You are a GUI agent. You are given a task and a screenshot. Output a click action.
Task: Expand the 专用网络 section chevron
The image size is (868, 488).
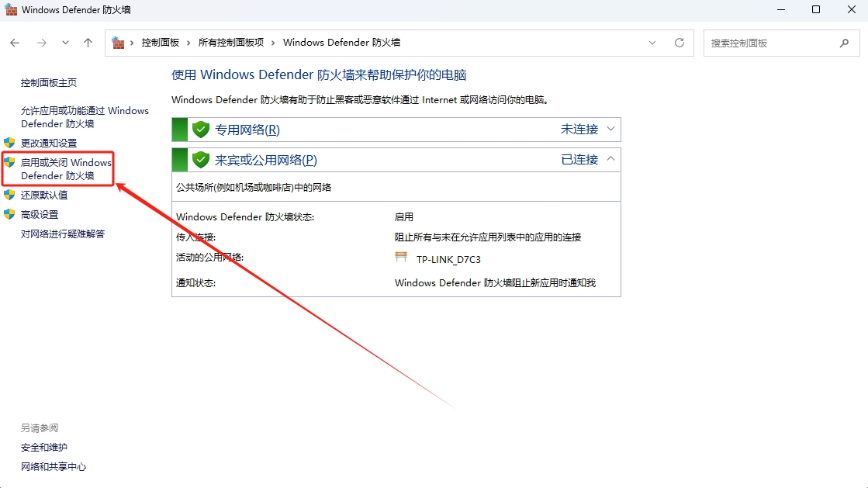tap(610, 129)
